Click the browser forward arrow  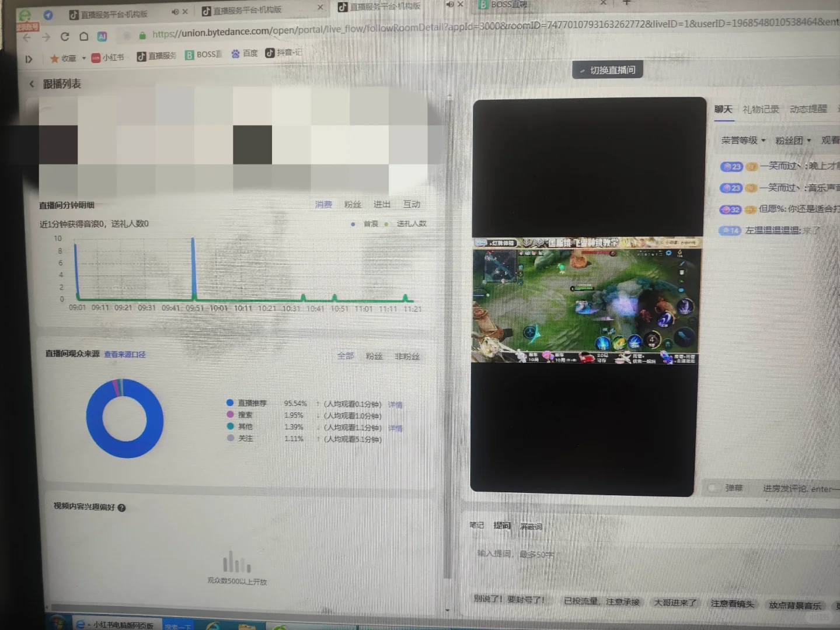[x=46, y=37]
